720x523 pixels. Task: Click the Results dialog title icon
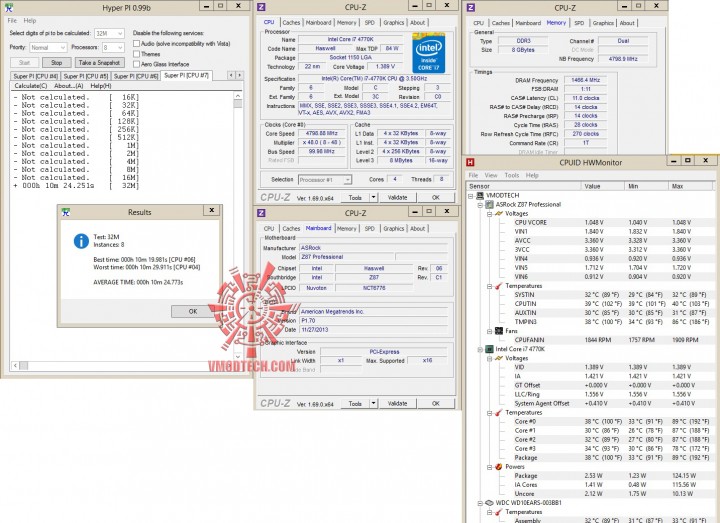point(66,212)
